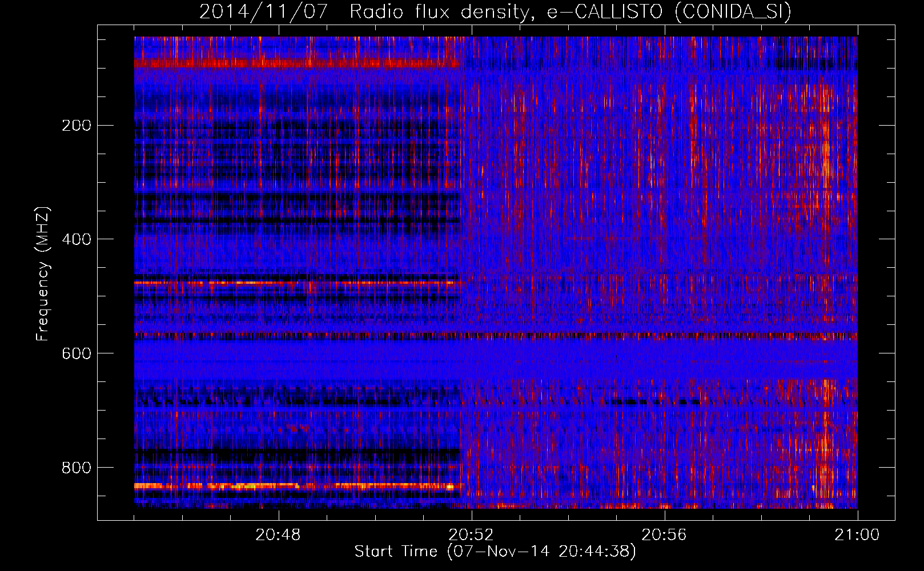Image resolution: width=924 pixels, height=571 pixels.
Task: Click the 'Frequency (MHZ)' y-axis label
Action: coord(43,274)
